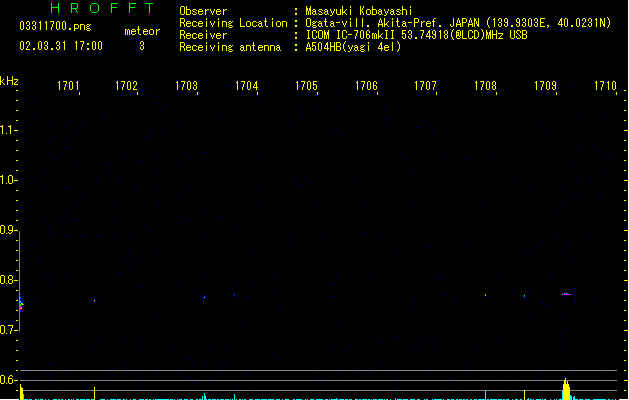Click time axis label 1706
This screenshot has height=400, width=629.
(366, 86)
